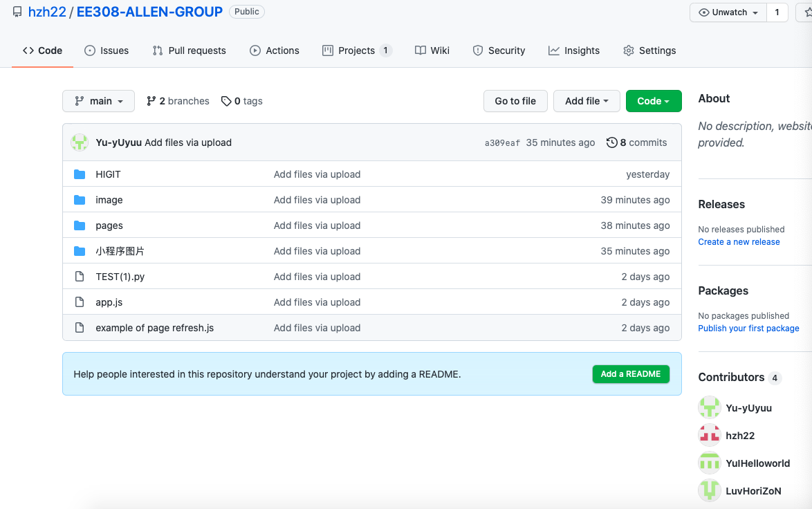The width and height of the screenshot is (812, 509).
Task: Click the eye icon on the Unwatch button
Action: tap(704, 12)
